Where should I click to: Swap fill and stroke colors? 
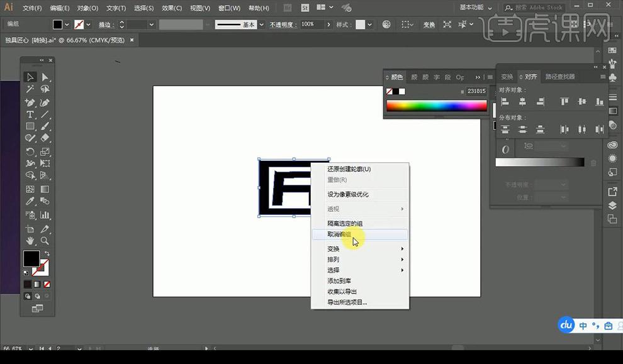click(47, 253)
